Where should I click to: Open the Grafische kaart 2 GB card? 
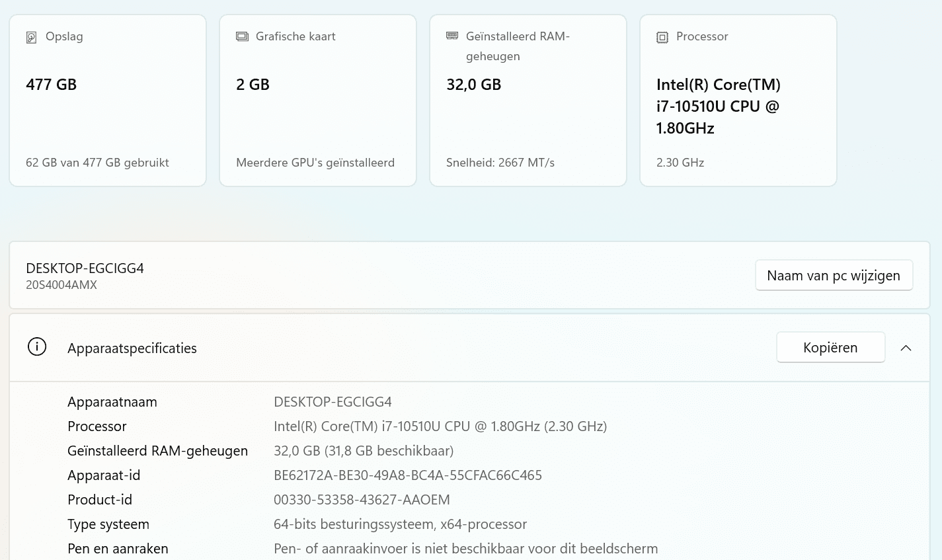(318, 100)
